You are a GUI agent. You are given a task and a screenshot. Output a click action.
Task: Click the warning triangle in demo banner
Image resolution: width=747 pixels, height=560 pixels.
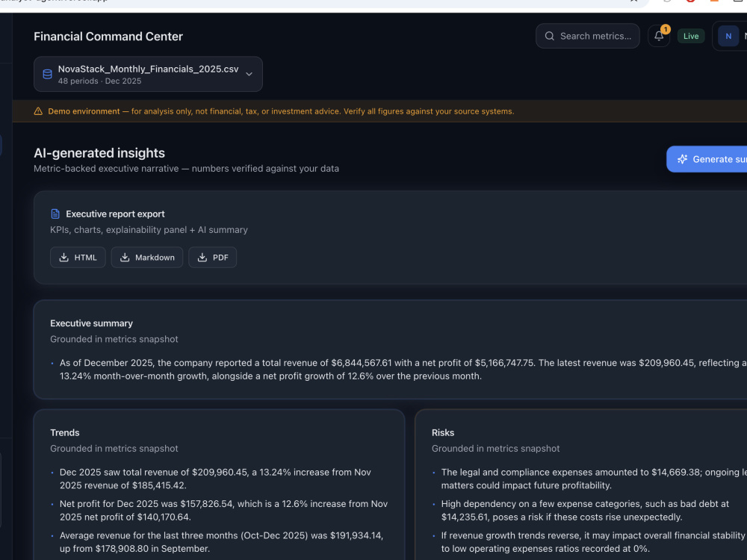(38, 111)
